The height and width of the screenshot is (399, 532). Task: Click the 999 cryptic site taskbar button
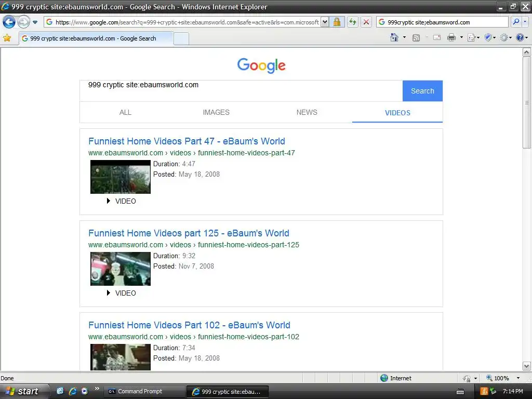(228, 392)
